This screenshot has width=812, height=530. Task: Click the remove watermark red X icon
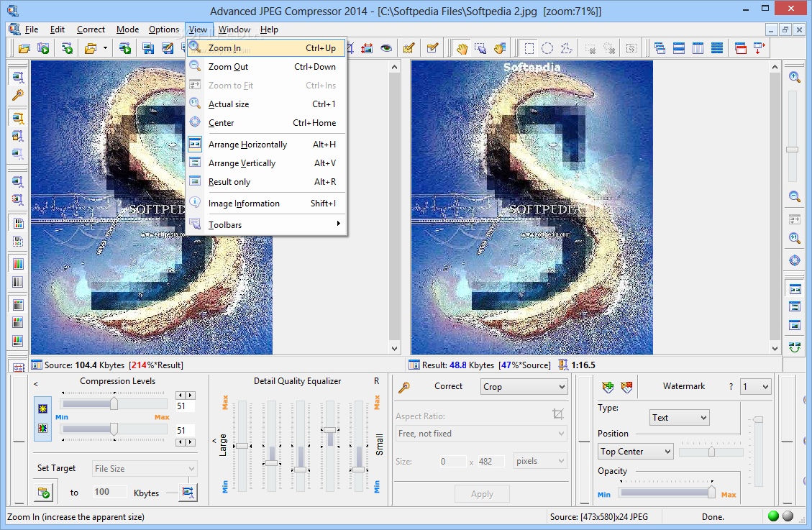click(x=626, y=387)
